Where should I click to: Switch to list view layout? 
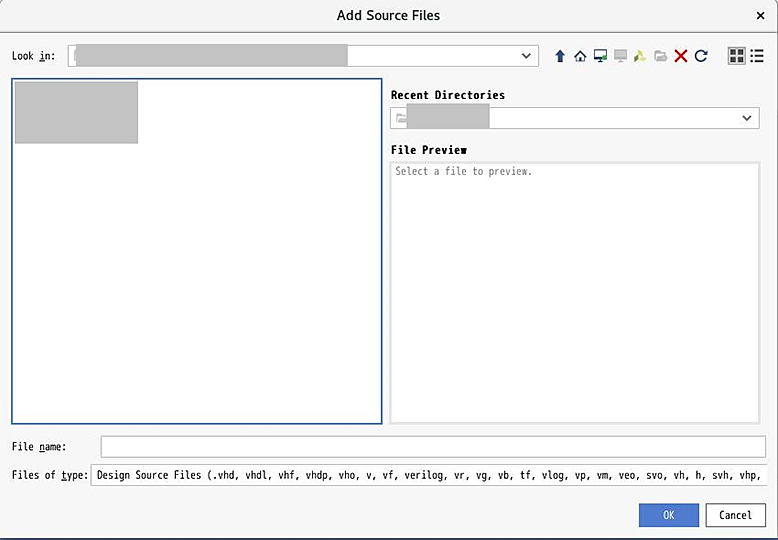[x=757, y=56]
